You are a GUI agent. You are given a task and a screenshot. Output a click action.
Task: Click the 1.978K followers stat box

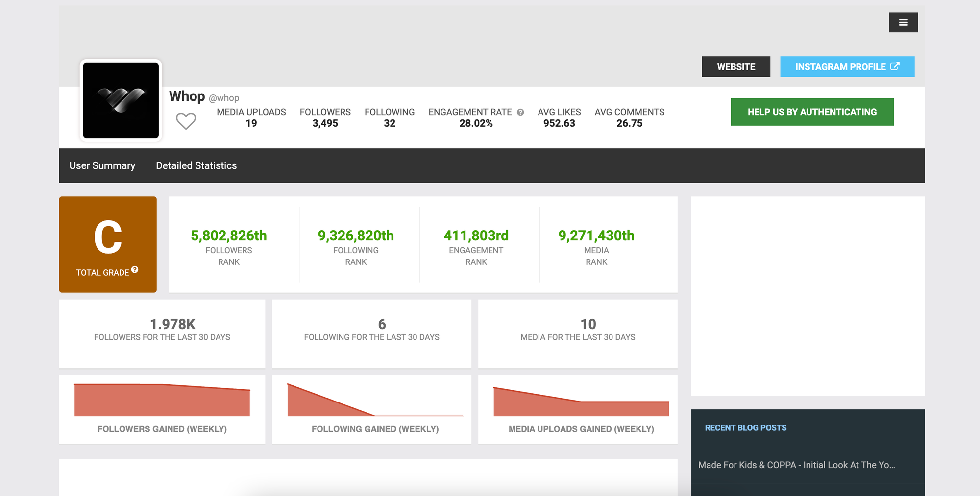(162, 329)
